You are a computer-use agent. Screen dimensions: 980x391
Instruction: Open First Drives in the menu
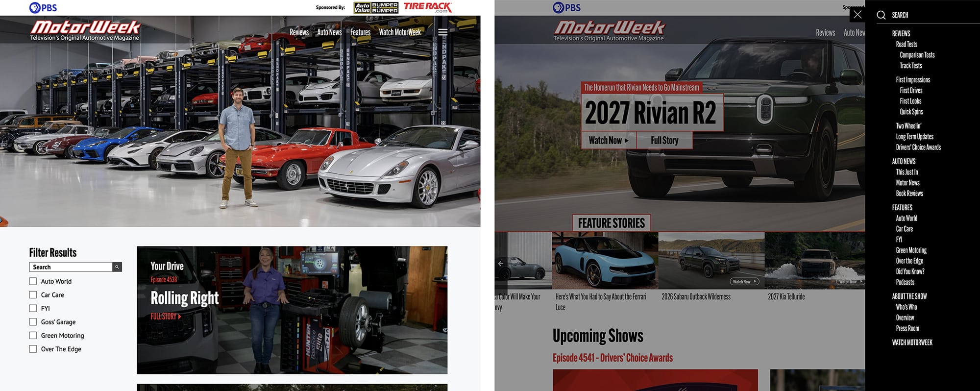[911, 91]
